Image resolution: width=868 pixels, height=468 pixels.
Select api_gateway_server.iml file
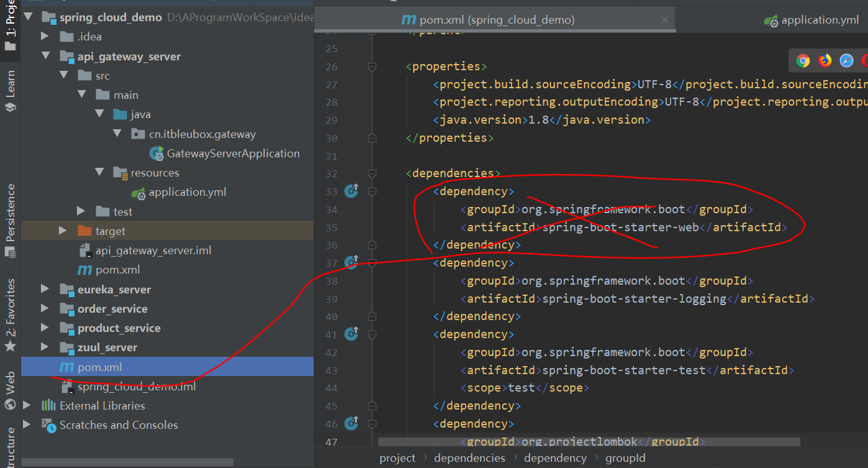click(153, 250)
